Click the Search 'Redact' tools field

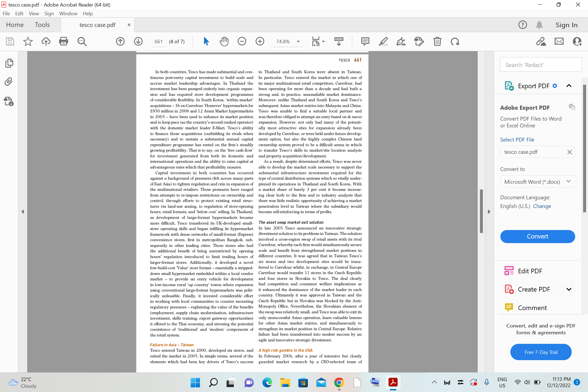pyautogui.click(x=541, y=65)
